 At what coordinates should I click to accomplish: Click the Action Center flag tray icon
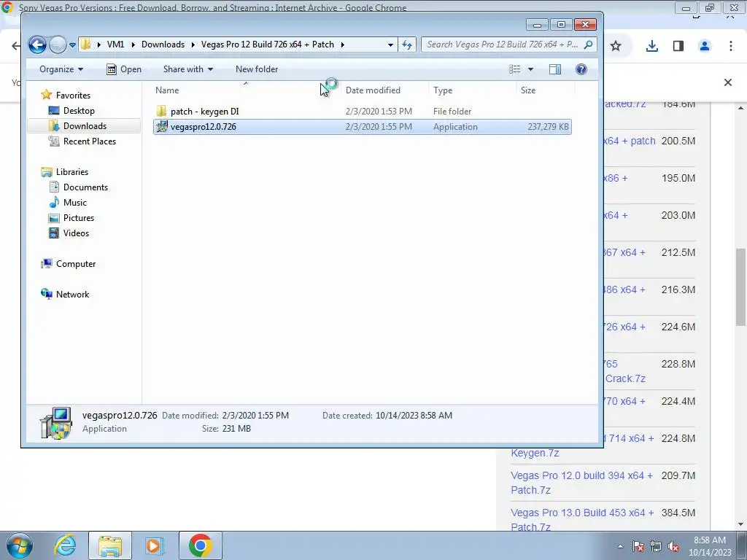tap(638, 546)
